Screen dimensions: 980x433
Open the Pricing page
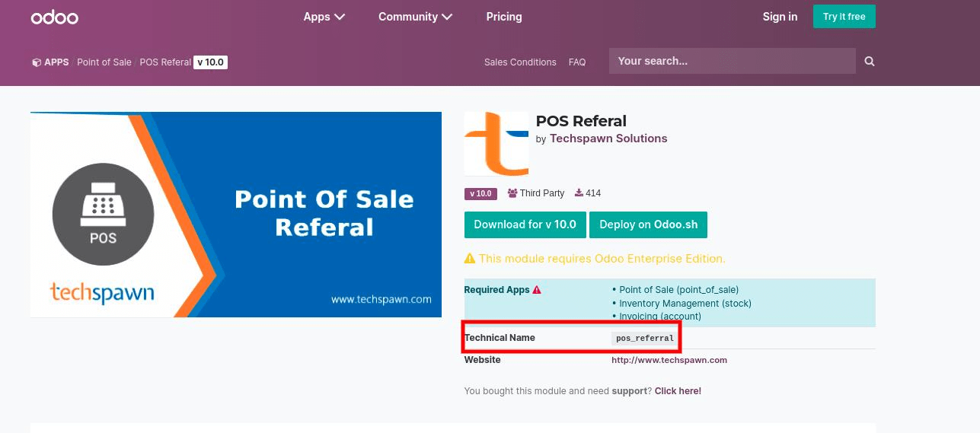tap(504, 17)
